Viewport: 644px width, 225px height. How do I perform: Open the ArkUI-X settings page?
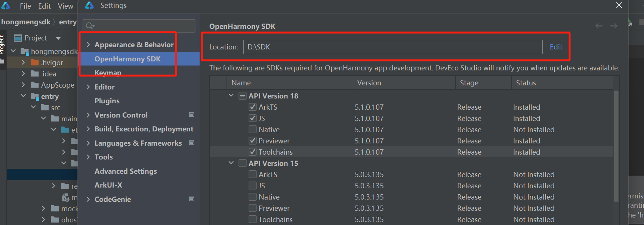[x=108, y=185]
